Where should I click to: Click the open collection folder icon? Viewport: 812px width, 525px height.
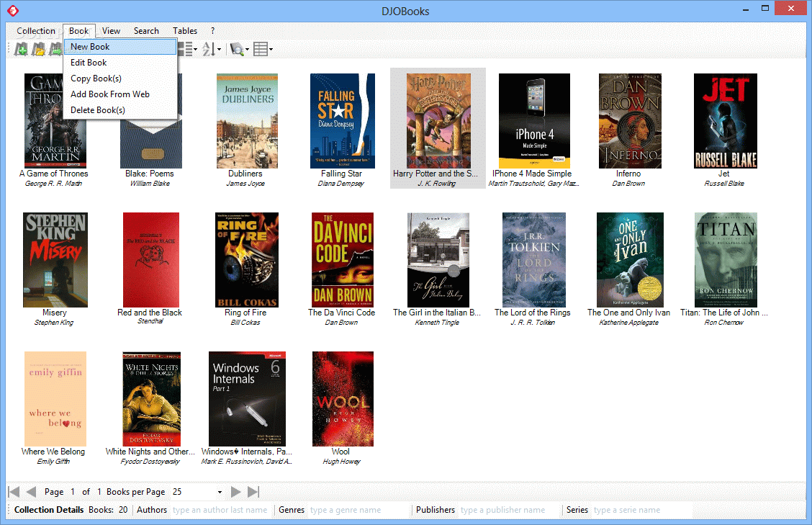click(x=38, y=49)
